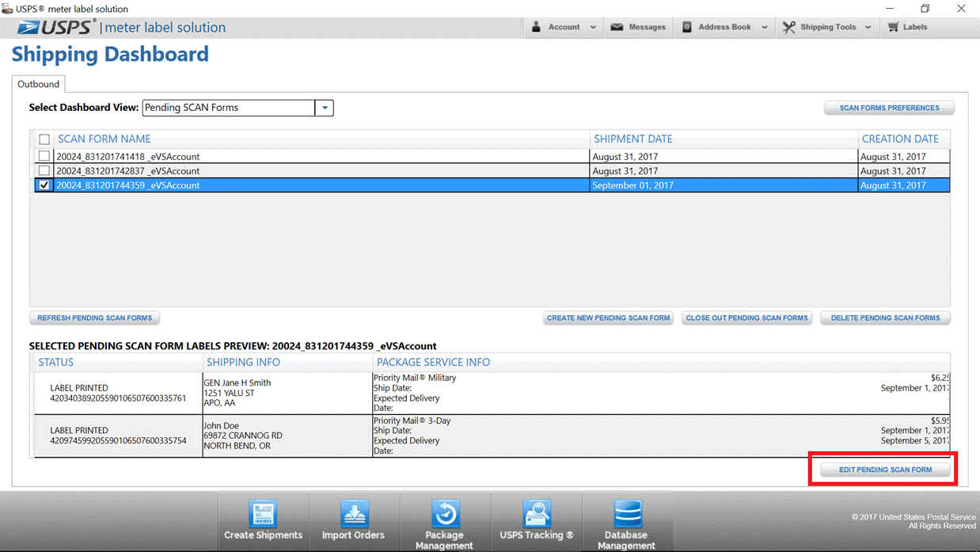Click the selected form labels preview heading

[x=233, y=346]
